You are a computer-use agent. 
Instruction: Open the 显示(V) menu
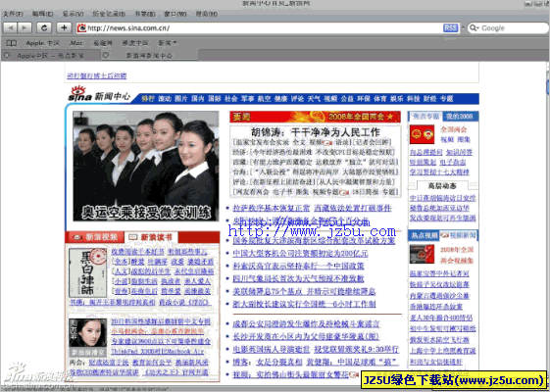(73, 14)
